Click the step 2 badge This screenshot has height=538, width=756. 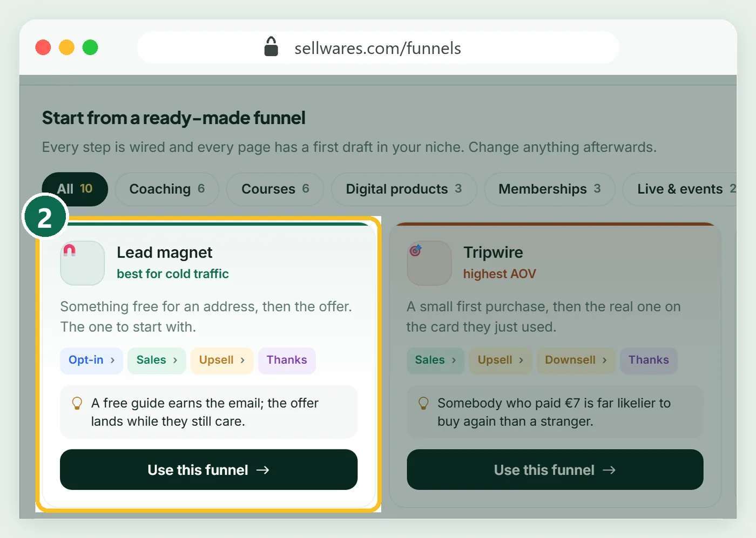coord(45,217)
